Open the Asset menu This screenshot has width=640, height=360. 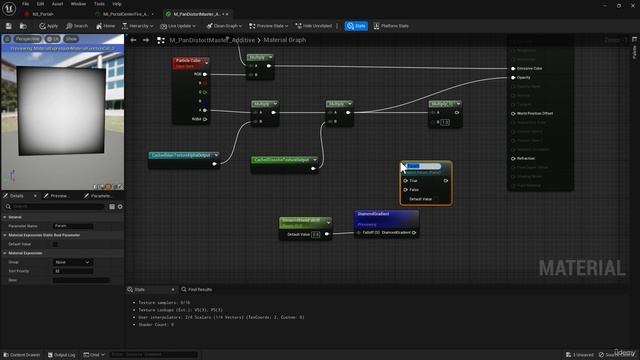pyautogui.click(x=58, y=4)
